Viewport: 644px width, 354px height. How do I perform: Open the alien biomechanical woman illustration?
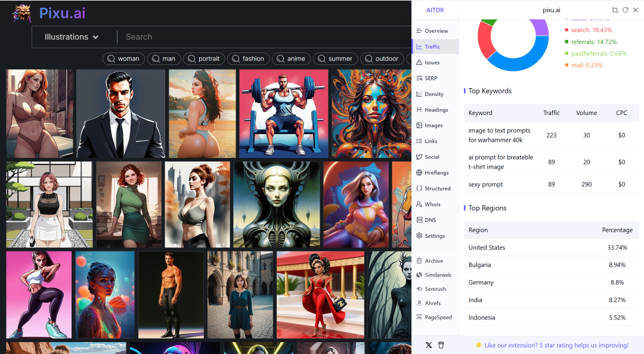(277, 204)
